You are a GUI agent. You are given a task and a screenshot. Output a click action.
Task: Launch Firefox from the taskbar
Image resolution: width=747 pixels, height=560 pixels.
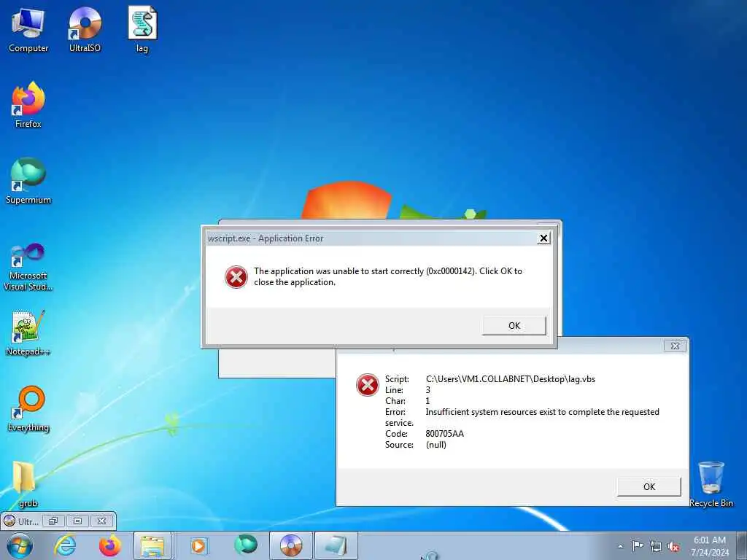pyautogui.click(x=109, y=545)
